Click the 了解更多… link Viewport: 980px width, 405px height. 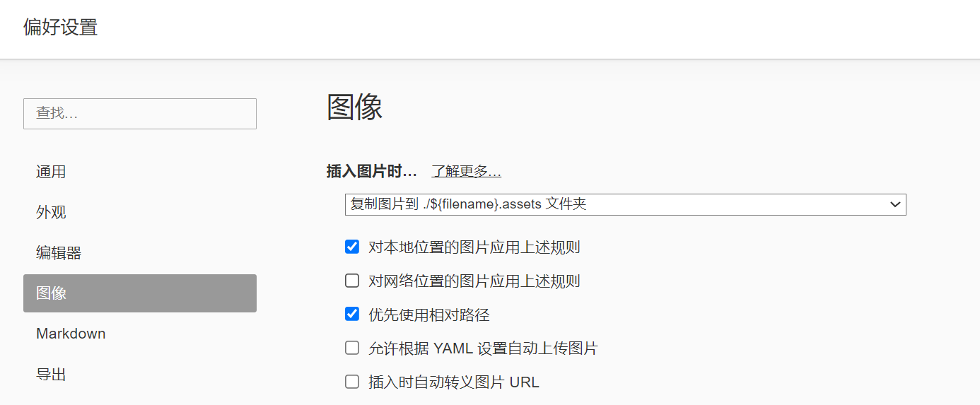tap(466, 172)
